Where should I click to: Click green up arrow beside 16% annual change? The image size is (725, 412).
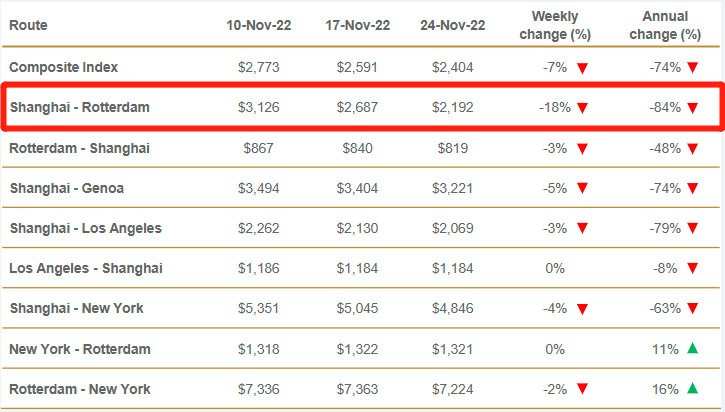692,388
